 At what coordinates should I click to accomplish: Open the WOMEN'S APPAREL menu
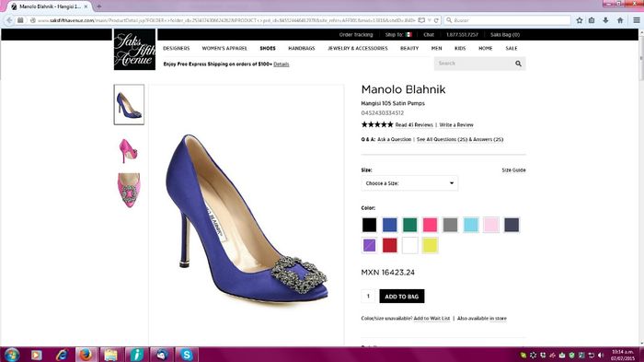click(x=224, y=48)
